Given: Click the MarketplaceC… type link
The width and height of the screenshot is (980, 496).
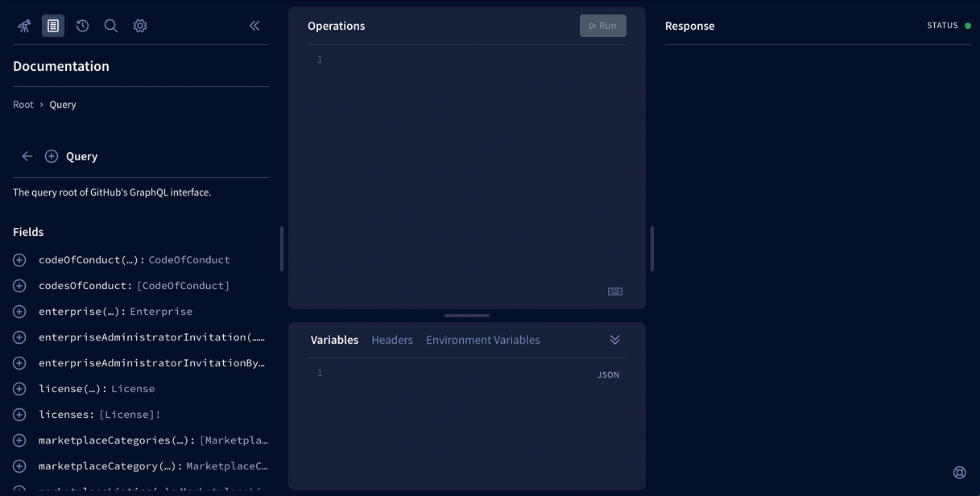Looking at the screenshot, I should [x=228, y=466].
